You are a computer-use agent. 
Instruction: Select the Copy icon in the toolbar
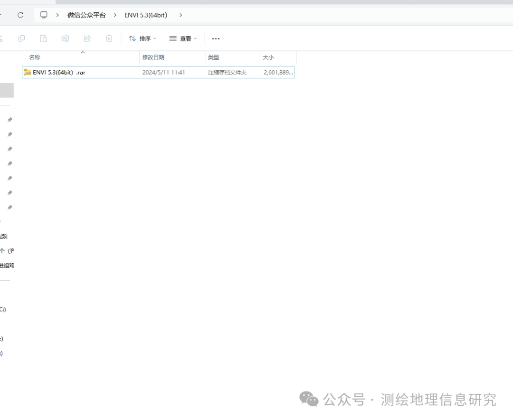point(21,38)
